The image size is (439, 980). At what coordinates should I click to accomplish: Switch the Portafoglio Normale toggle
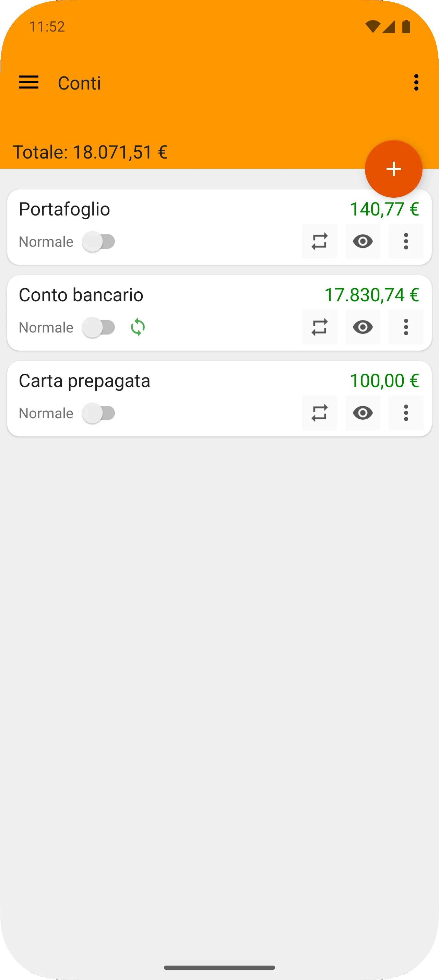(99, 242)
